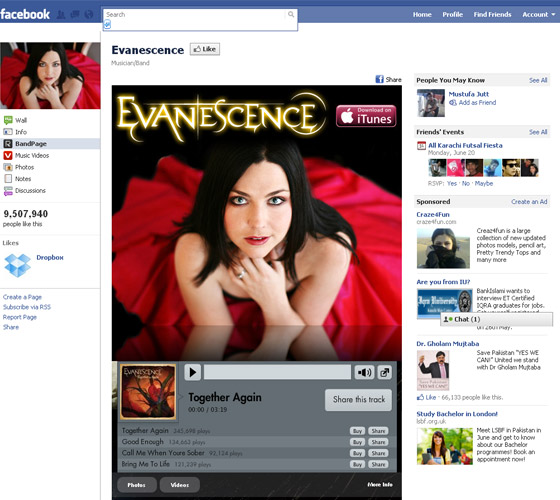Image resolution: width=560 pixels, height=500 pixels.
Task: Select the BandPage tab in sidebar
Action: point(50,144)
